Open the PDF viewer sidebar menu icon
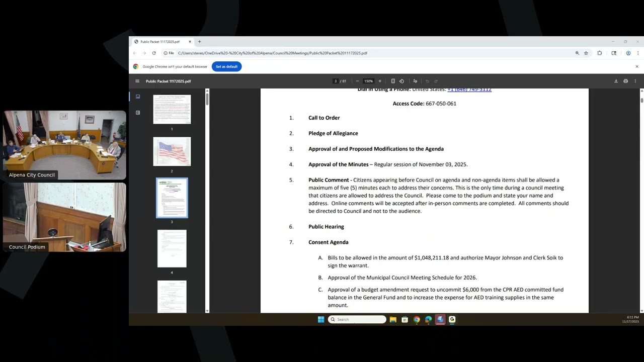The width and height of the screenshot is (644, 362). tap(137, 81)
